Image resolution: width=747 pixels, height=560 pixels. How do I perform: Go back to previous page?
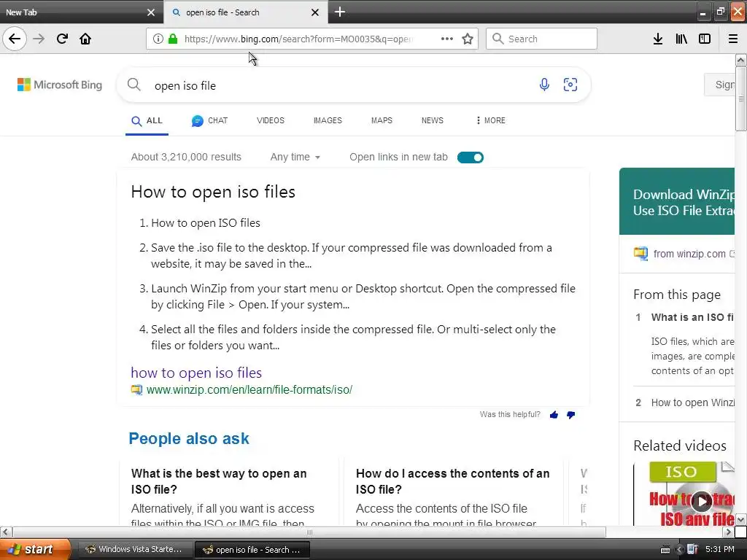(x=15, y=39)
